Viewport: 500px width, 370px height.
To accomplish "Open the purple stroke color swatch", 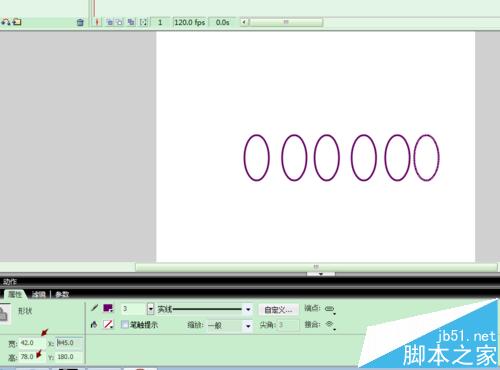I will coord(108,308).
